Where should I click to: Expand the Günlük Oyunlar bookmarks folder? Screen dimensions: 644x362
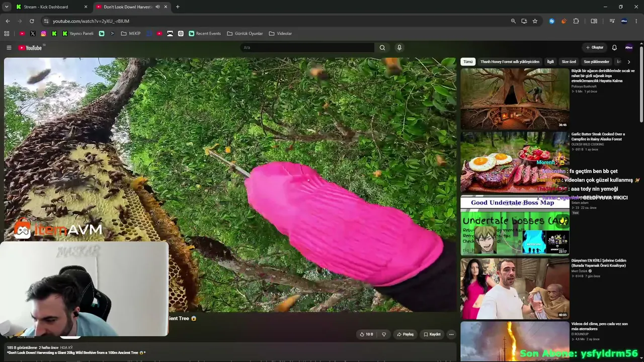(245, 34)
